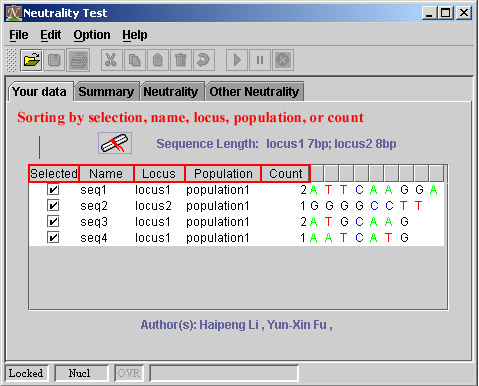Uncheck the seq1 Selected checkbox
Image resolution: width=479 pixels, height=386 pixels.
tap(53, 190)
